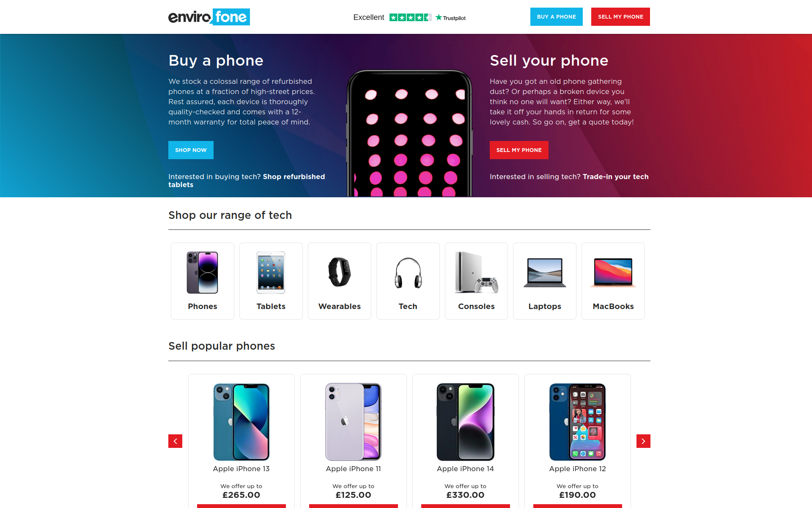The width and height of the screenshot is (812, 508).
Task: Browse the Laptops category card
Action: (545, 281)
